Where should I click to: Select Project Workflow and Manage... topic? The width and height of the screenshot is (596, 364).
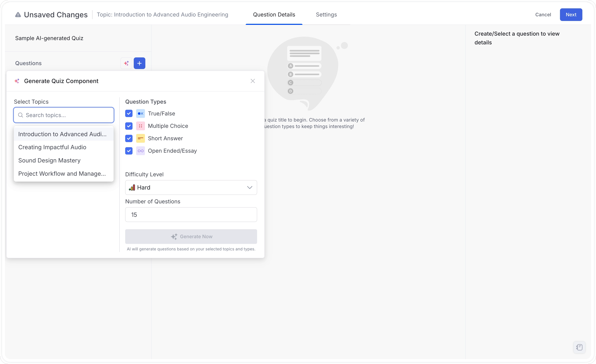click(64, 174)
